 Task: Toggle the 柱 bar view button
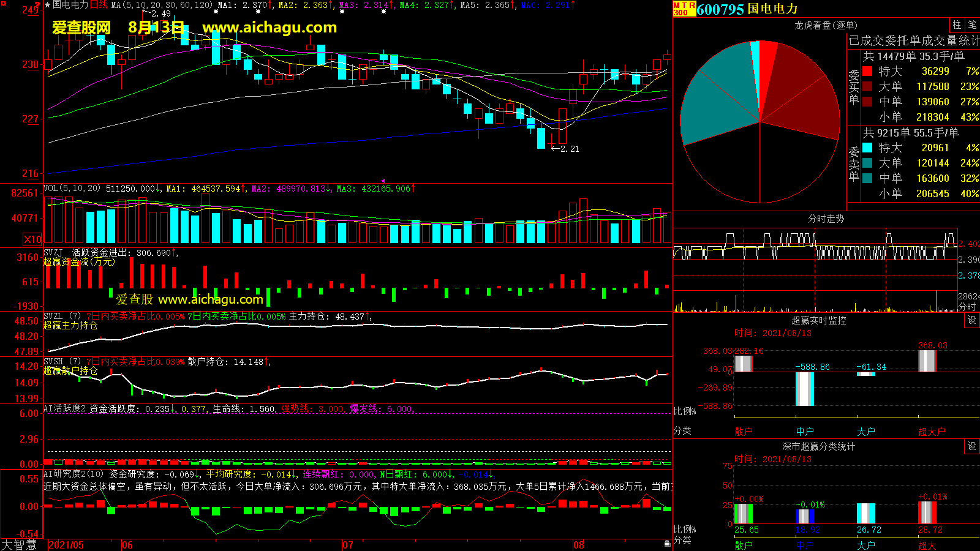[957, 24]
